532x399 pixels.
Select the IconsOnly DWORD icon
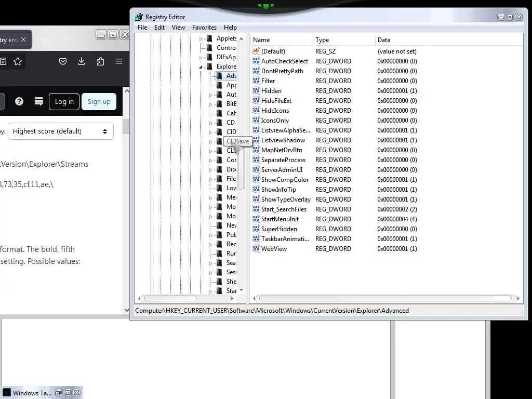click(256, 120)
